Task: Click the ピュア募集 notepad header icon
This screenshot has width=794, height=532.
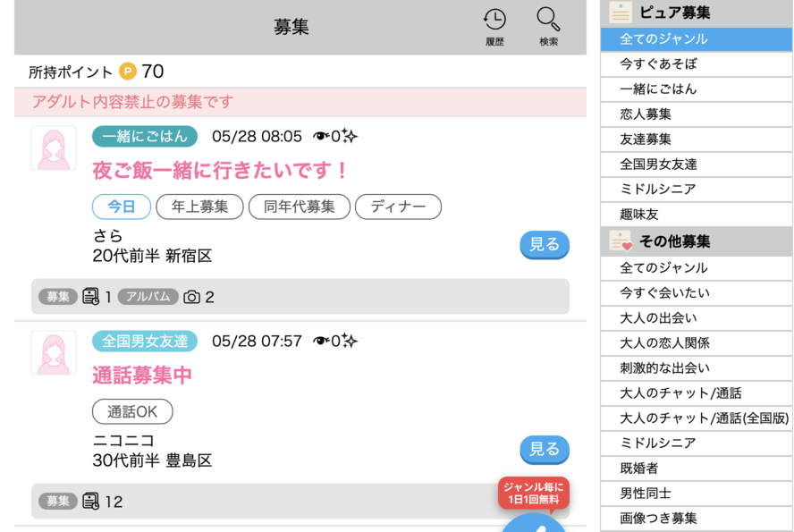Action: [621, 13]
